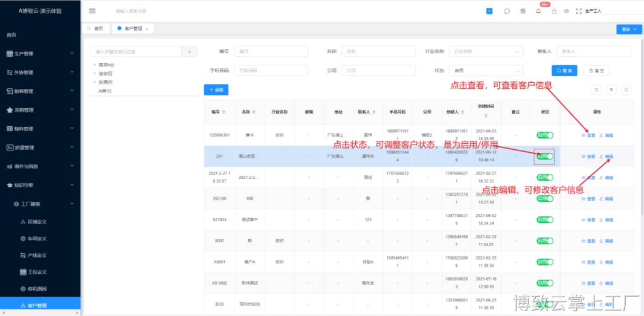Open column settings icon above table
644x316 pixels.
(611, 89)
